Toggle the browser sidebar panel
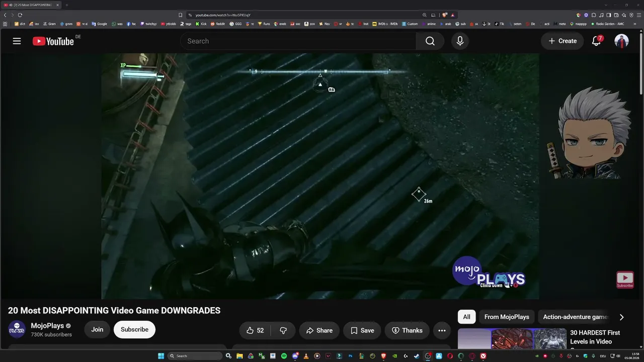 tap(609, 15)
